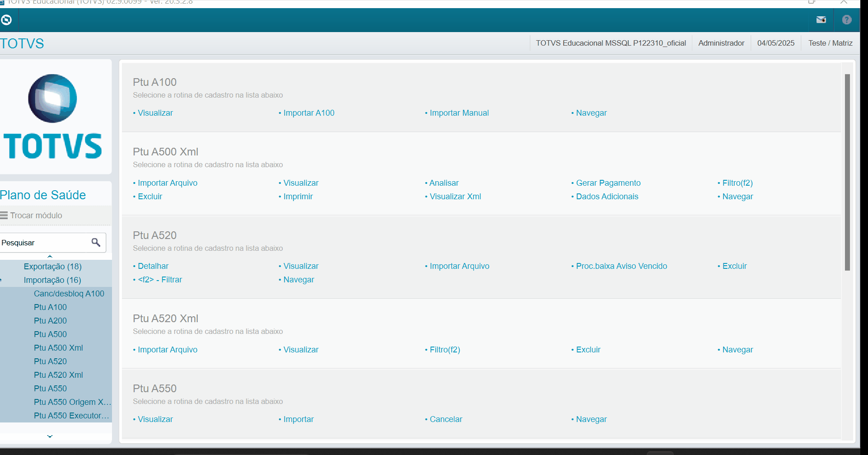Click the TOTVS Educacional MSSQL P122310_oficial label
The width and height of the screenshot is (868, 455).
point(611,43)
